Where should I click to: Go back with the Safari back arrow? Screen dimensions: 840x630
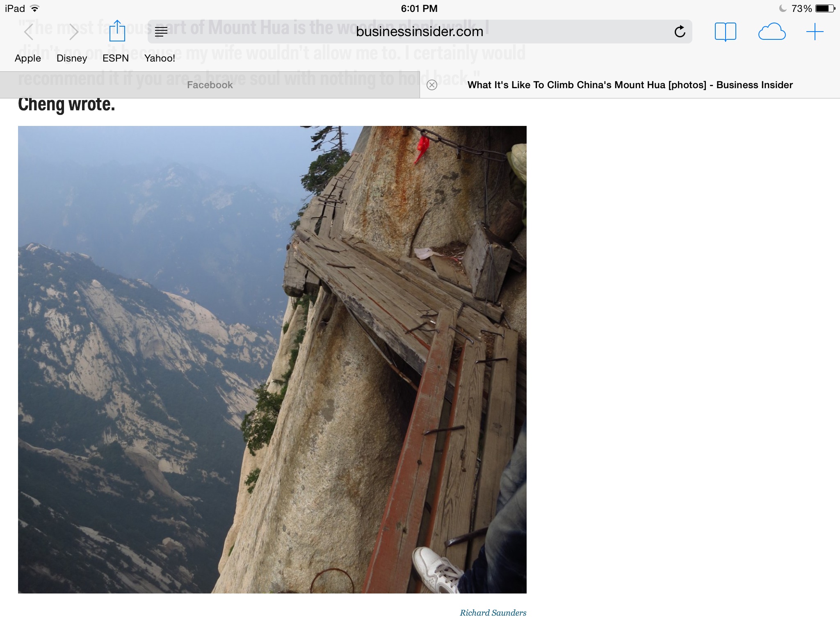(x=29, y=32)
